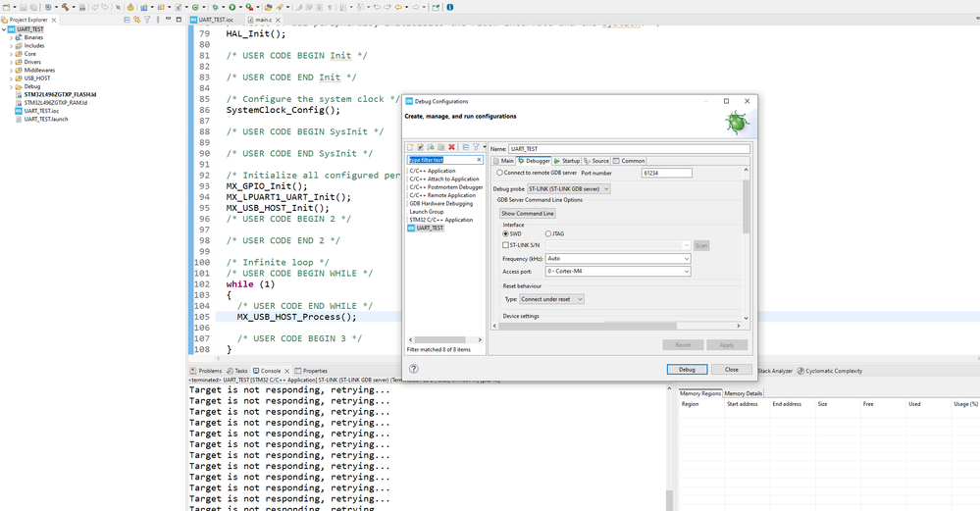Image resolution: width=980 pixels, height=511 pixels.
Task: Select UART_TEST.launch file in Project Explorer
Action: (x=42, y=119)
